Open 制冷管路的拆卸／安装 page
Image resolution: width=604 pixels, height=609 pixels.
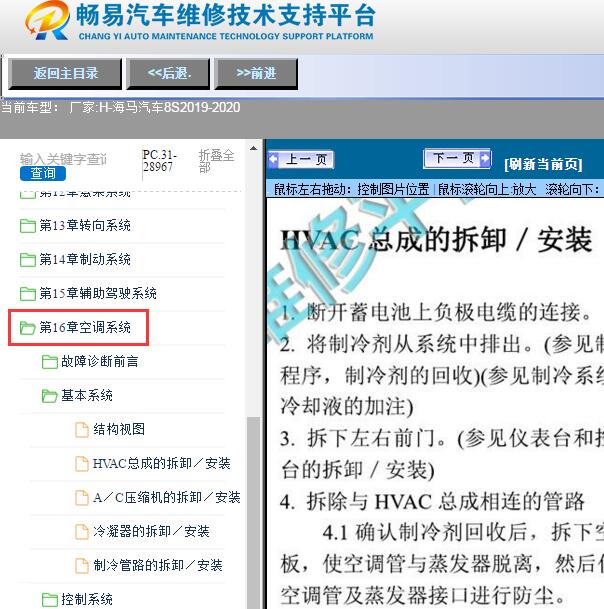158,565
